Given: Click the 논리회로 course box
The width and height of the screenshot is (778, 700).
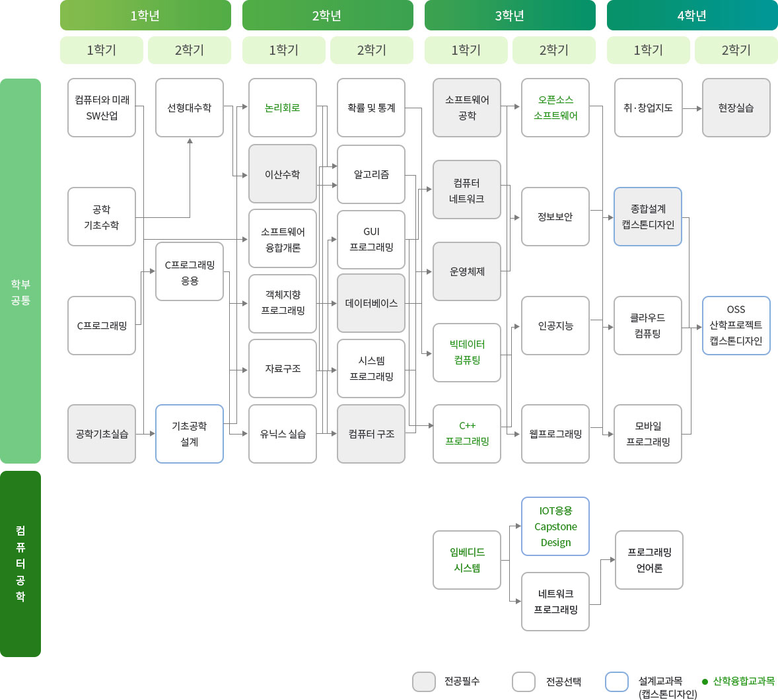Looking at the screenshot, I should [x=283, y=108].
